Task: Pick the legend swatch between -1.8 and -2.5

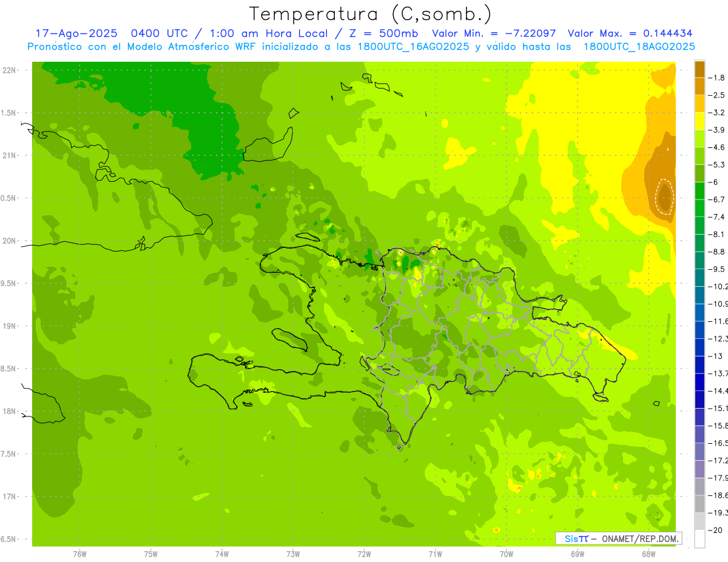Action: [x=699, y=86]
